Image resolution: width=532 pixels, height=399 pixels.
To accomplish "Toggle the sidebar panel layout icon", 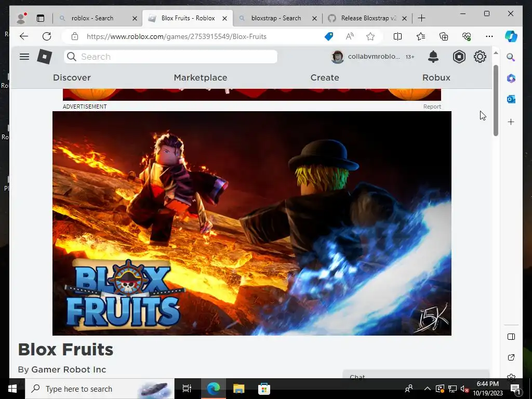I will point(511,337).
